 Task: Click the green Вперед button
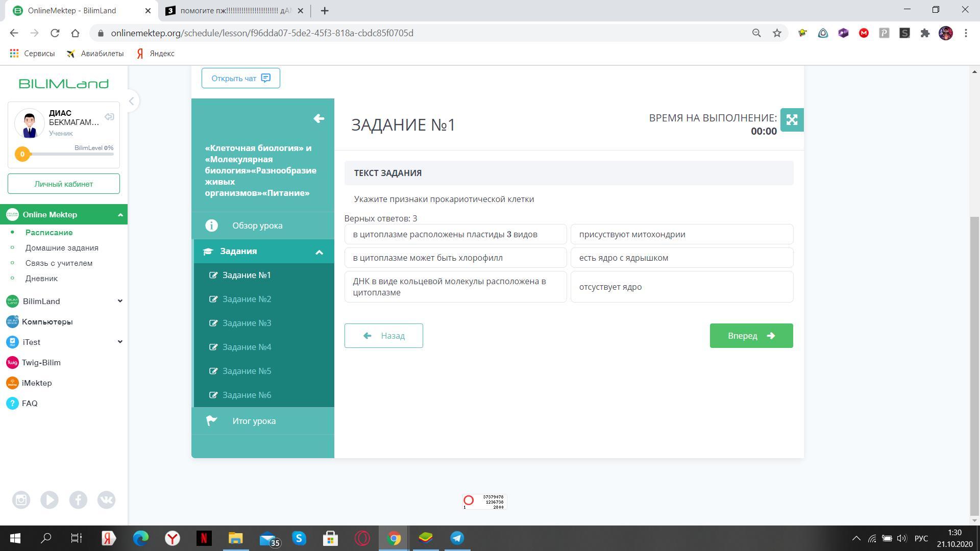click(x=751, y=336)
